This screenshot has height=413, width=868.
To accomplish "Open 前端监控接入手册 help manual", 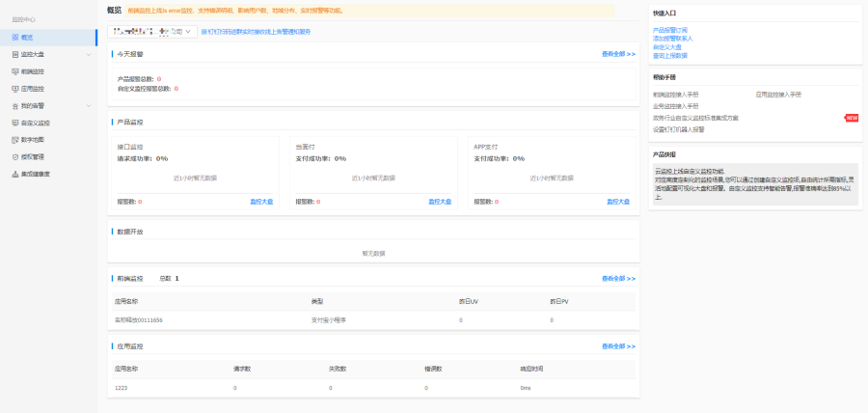I will (675, 95).
